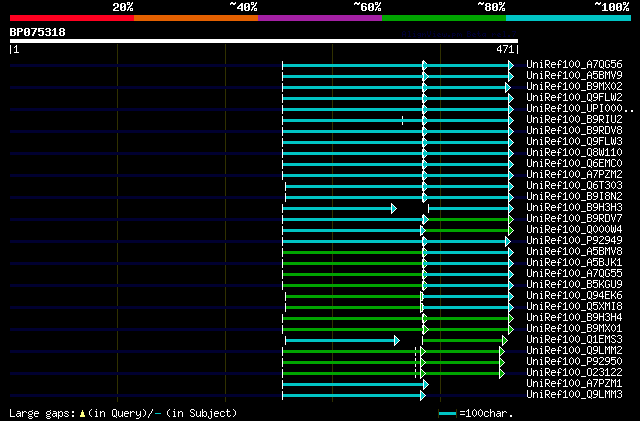Open the UniRef100_A7PZM1 label
The width and height of the screenshot is (640, 421).
click(574, 384)
